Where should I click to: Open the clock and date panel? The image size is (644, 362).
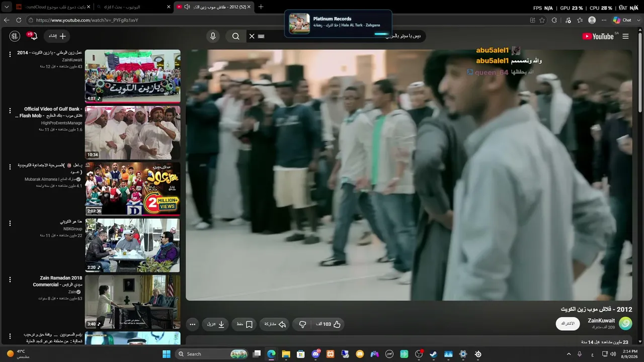630,354
